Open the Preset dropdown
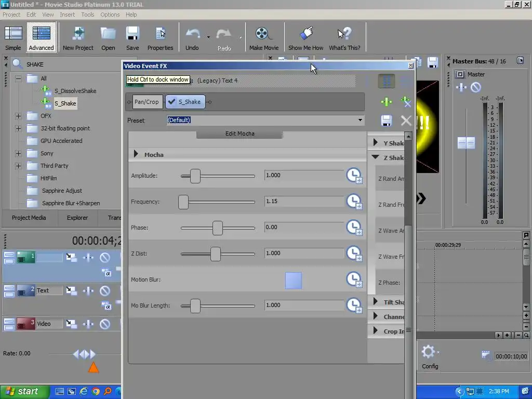The image size is (532, 399). pyautogui.click(x=360, y=120)
